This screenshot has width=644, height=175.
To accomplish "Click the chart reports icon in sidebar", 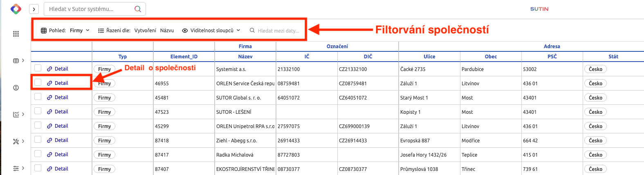I will (16, 115).
